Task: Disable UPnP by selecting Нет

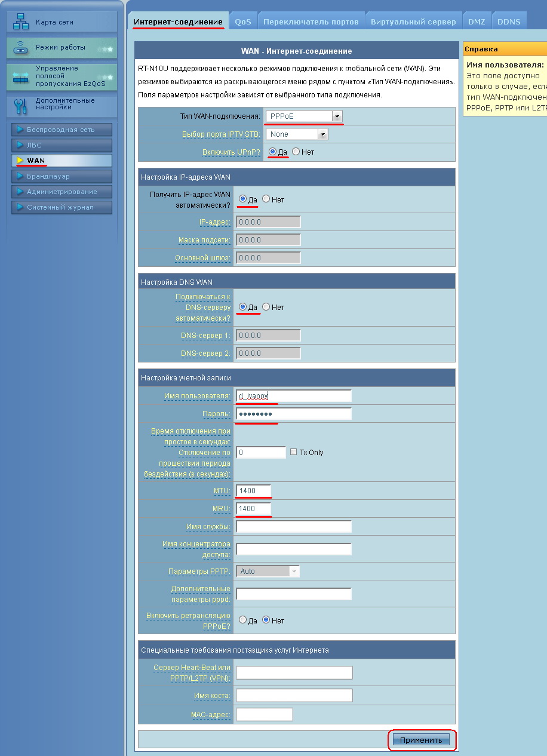Action: click(x=296, y=152)
